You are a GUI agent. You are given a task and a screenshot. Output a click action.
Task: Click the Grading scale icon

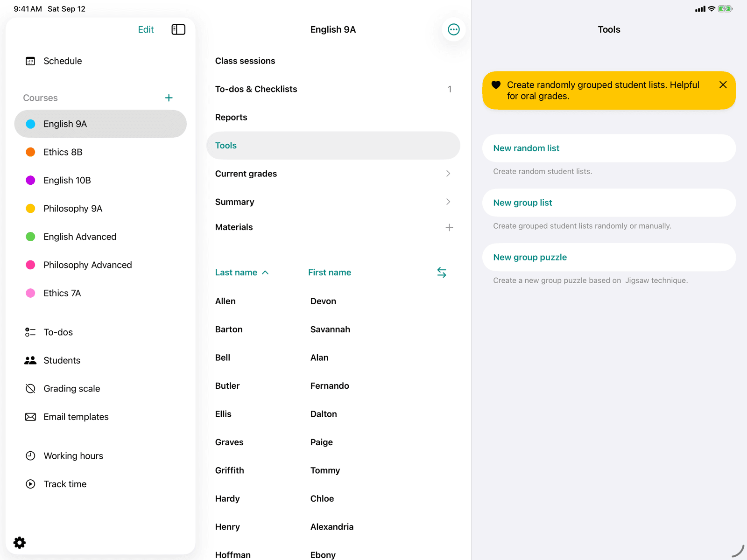(30, 389)
